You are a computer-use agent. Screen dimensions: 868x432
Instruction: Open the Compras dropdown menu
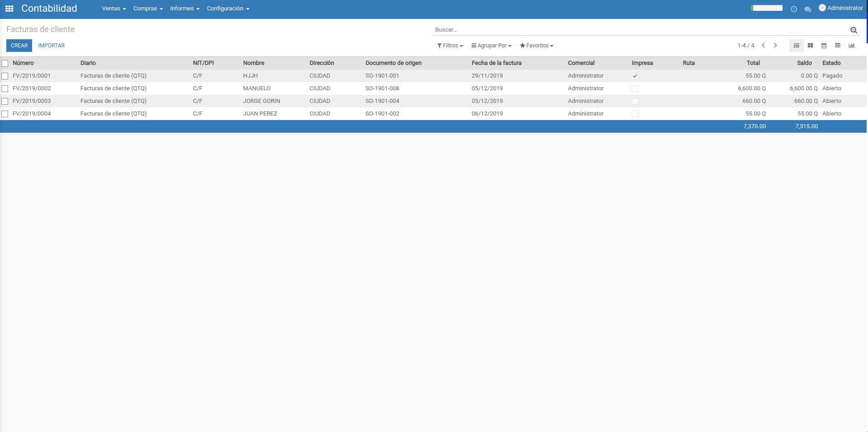point(148,9)
